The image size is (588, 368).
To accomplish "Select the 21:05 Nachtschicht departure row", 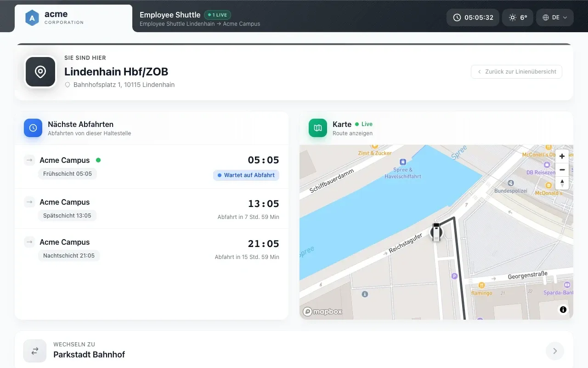I will pyautogui.click(x=152, y=248).
